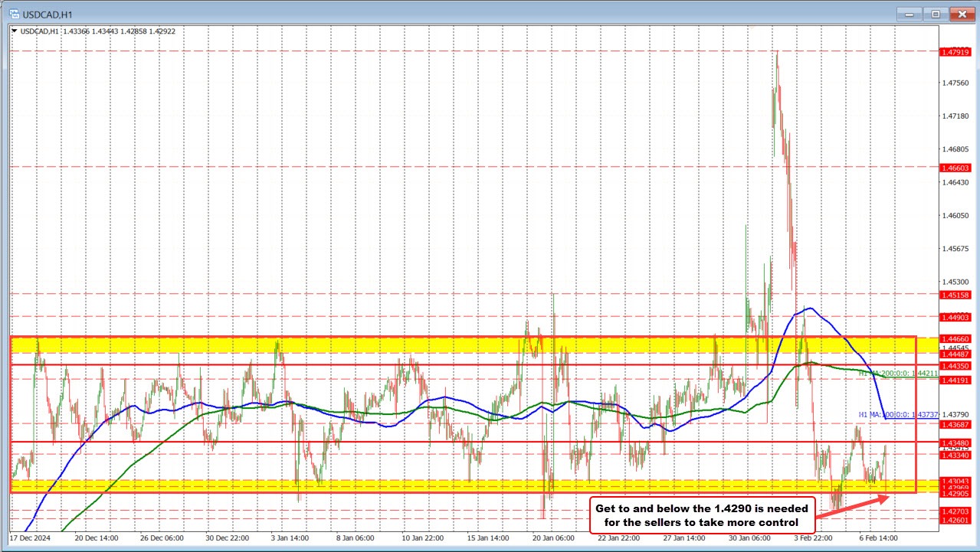This screenshot has width=980, height=552.
Task: Click the '20 Dec 14:00' time axis label
Action: 97,537
